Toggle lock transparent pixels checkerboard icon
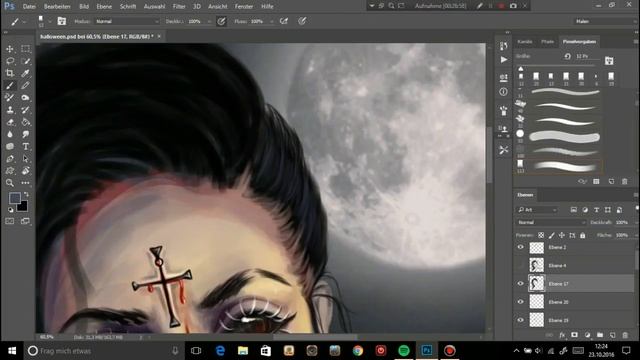 click(x=541, y=236)
